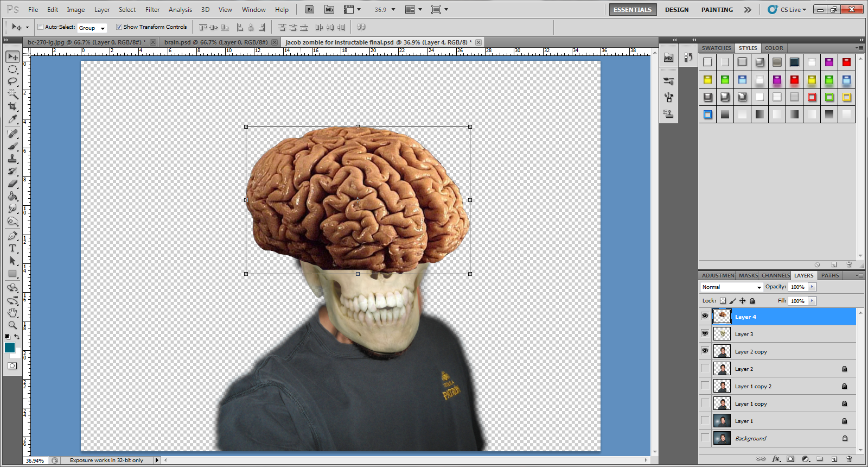Open the Auto-Select Group dropdown
868x467 pixels.
92,28
